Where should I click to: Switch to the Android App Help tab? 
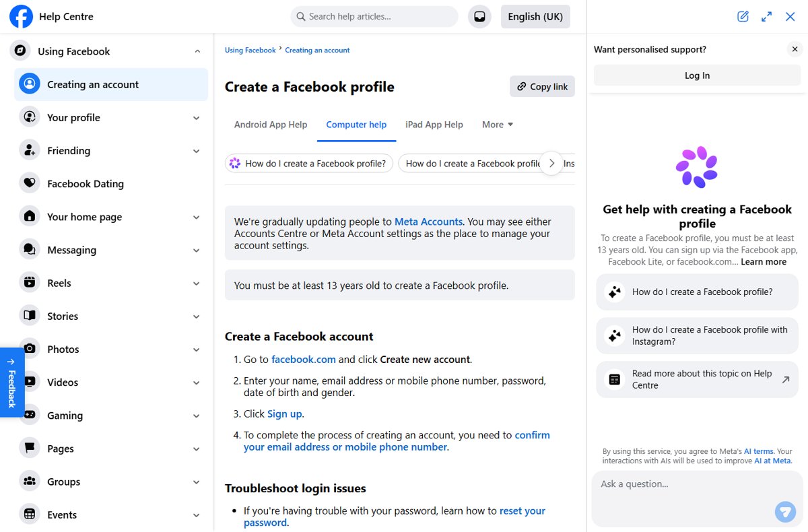271,125
